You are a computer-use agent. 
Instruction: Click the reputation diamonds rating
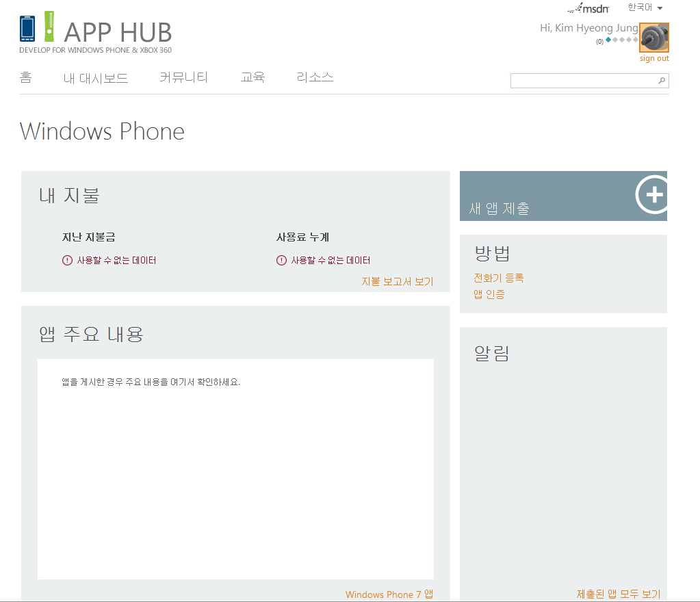[x=622, y=40]
